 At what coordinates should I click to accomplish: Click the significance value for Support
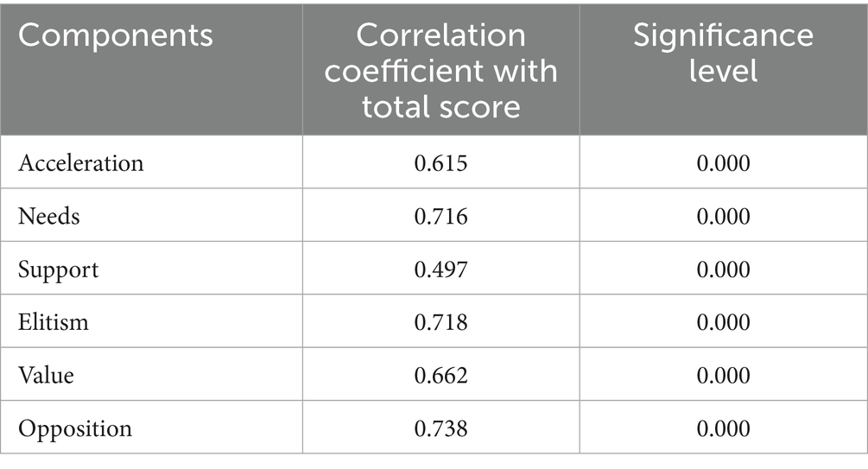coord(723,269)
